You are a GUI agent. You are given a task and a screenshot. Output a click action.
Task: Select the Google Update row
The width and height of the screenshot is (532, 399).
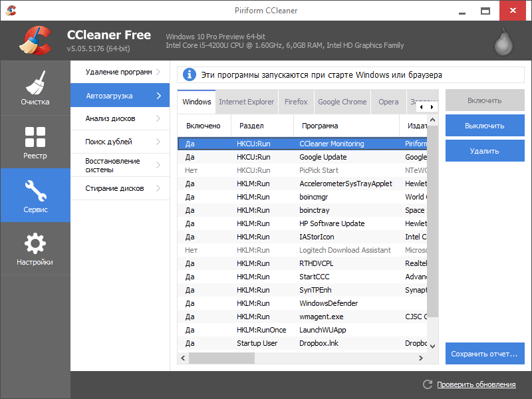pos(303,157)
